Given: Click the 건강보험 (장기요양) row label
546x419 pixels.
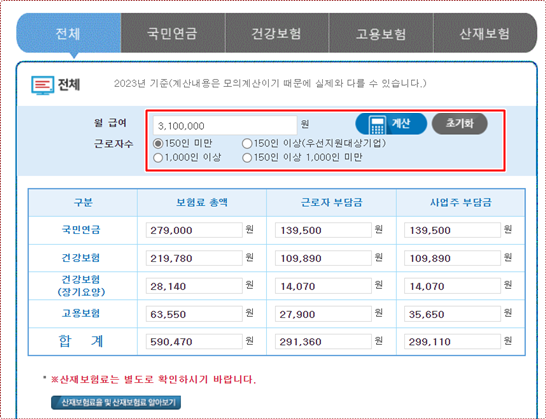Looking at the screenshot, I should click(81, 286).
